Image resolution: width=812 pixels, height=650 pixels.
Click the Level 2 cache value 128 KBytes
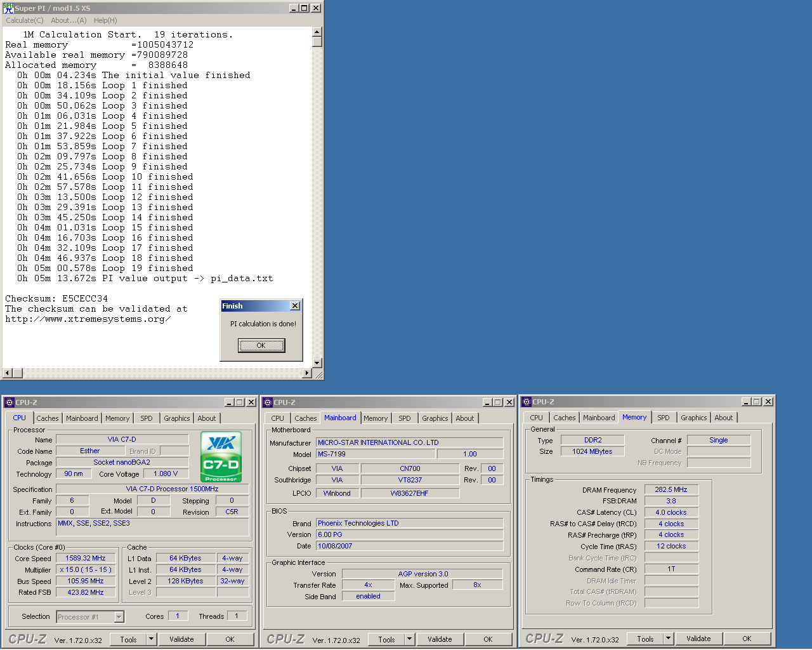[x=185, y=581]
